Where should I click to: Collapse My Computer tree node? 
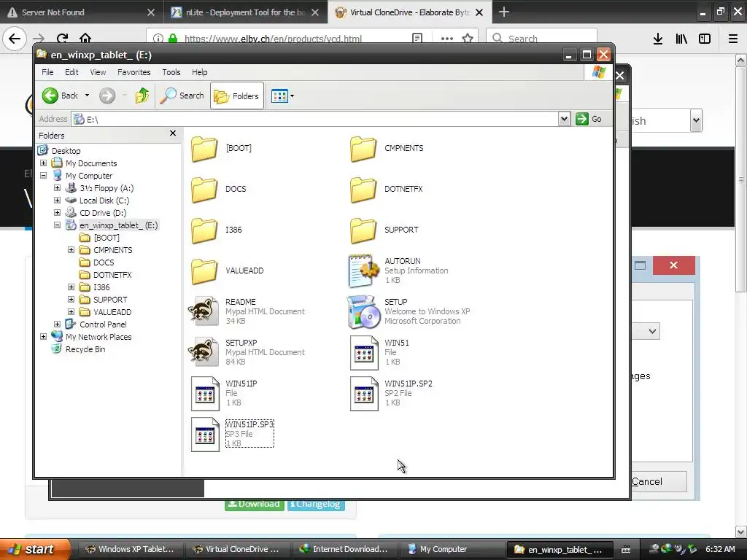coord(43,176)
